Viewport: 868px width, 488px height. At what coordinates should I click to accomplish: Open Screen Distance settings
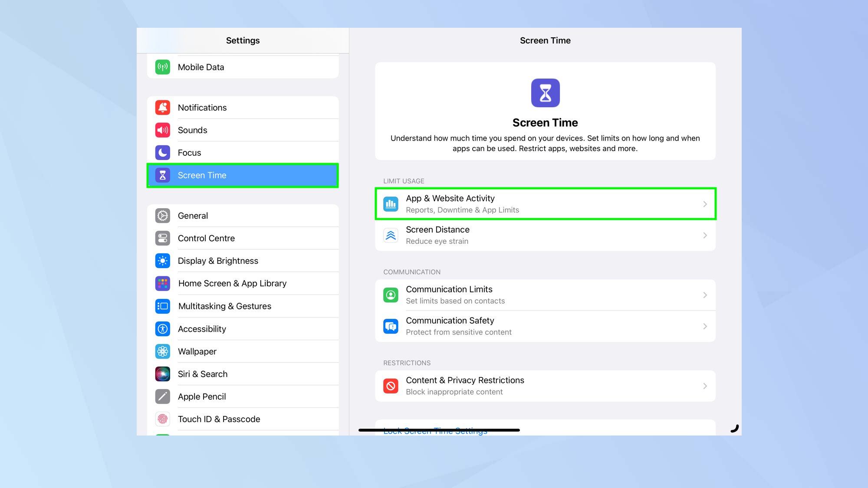[546, 235]
